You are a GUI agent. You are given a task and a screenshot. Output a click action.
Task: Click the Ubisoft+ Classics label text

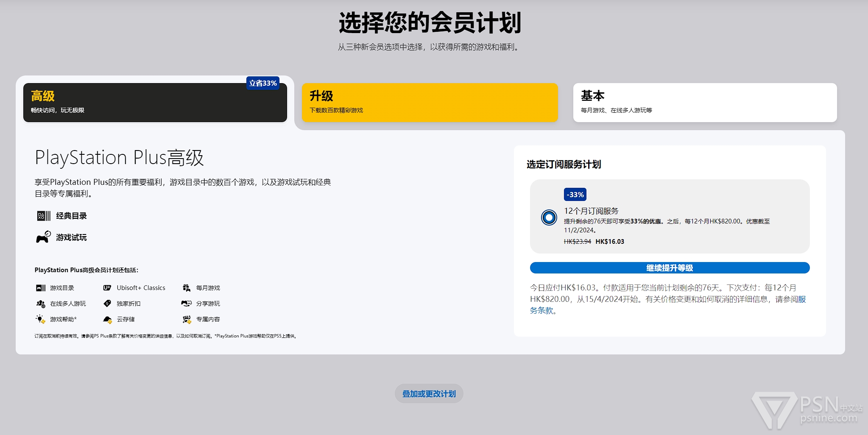[141, 288]
